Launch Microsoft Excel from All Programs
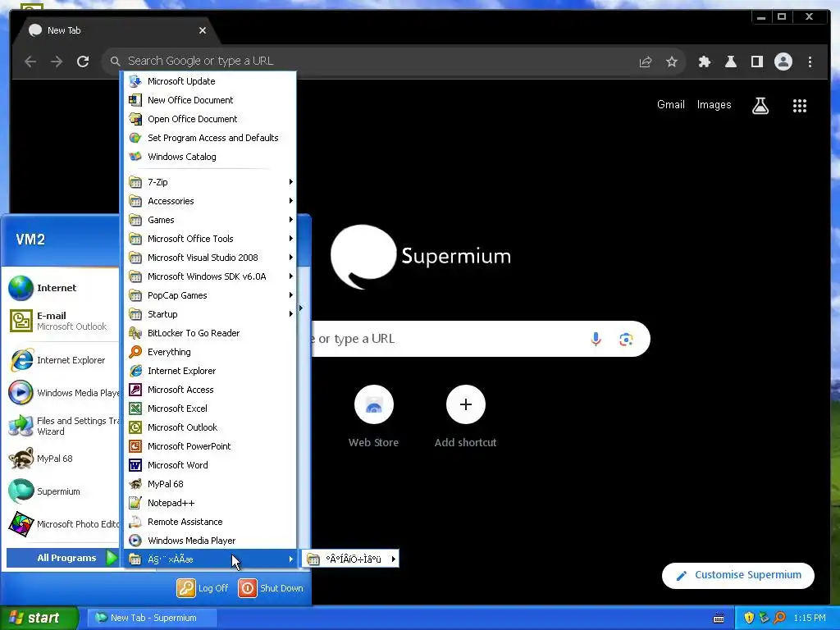840x630 pixels. coord(210,409)
